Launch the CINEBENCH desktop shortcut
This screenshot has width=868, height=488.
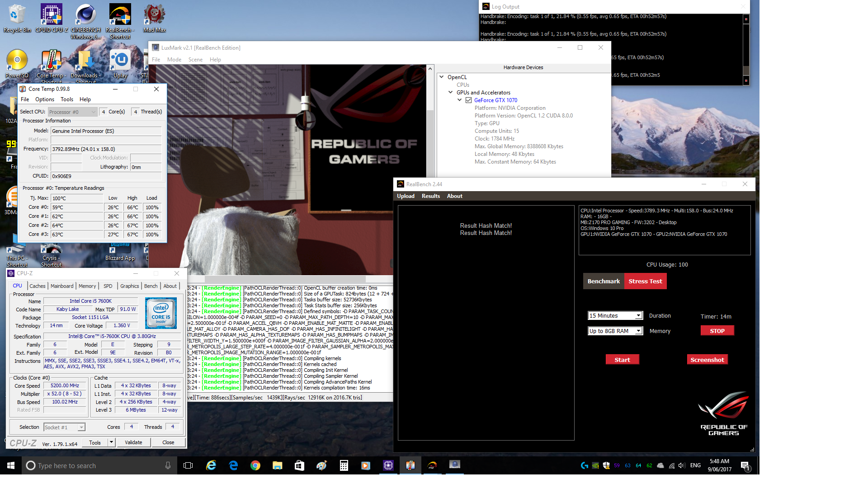[85, 21]
